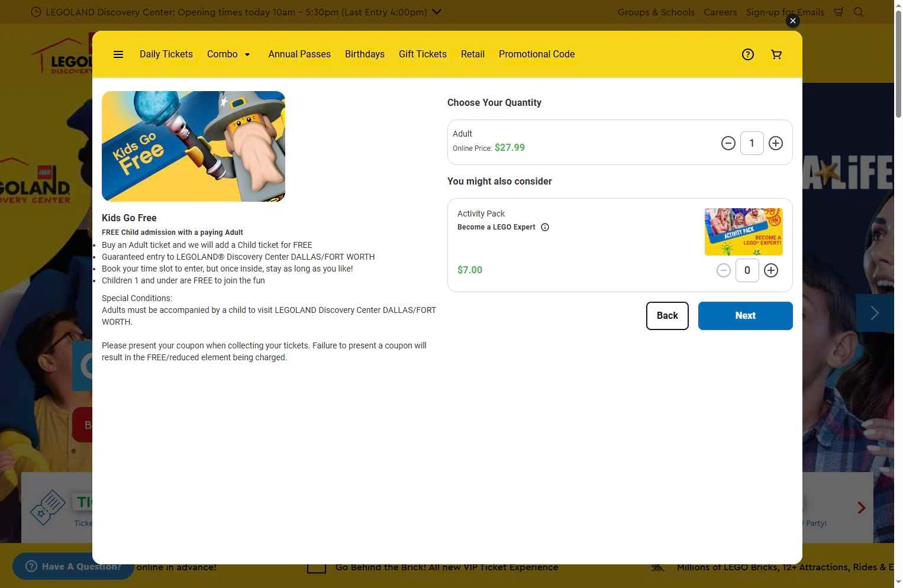Open the help question mark icon
The height and width of the screenshot is (588, 903).
(x=748, y=54)
